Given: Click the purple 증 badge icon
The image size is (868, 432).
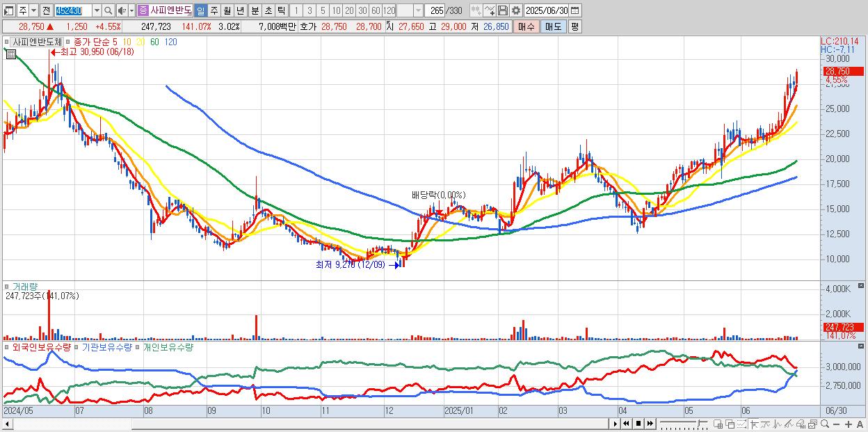Looking at the screenshot, I should 143,10.
